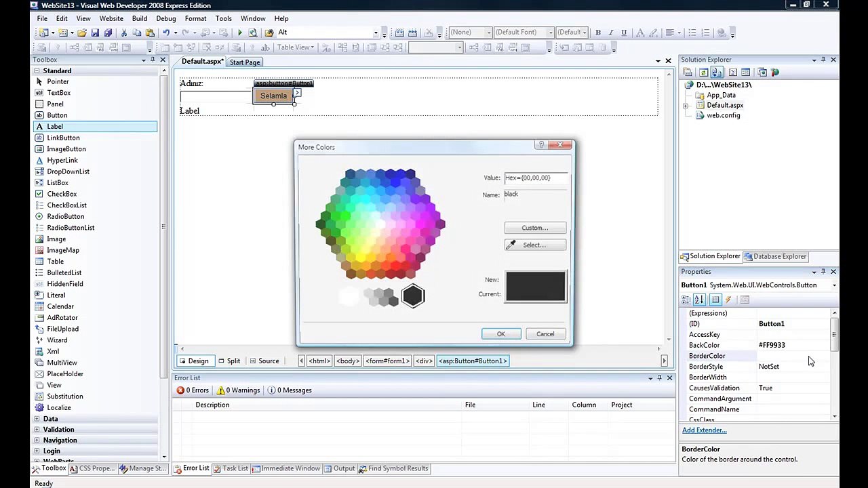This screenshot has height=488, width=868.
Task: Click the Alphabetical sort icon in Properties
Action: click(699, 300)
